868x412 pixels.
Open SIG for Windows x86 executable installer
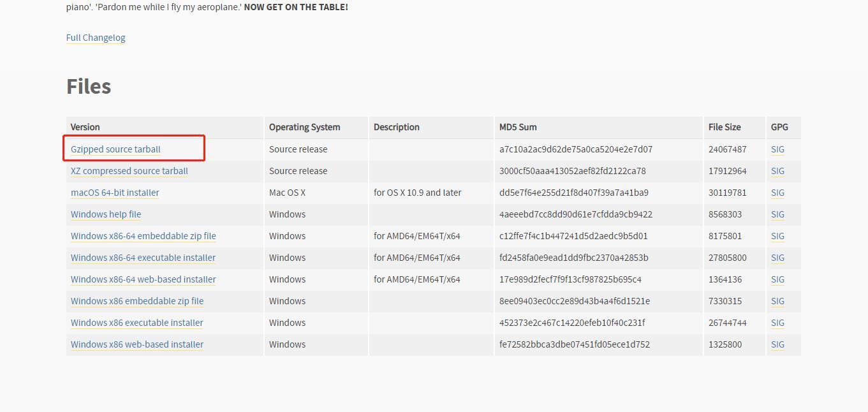777,323
